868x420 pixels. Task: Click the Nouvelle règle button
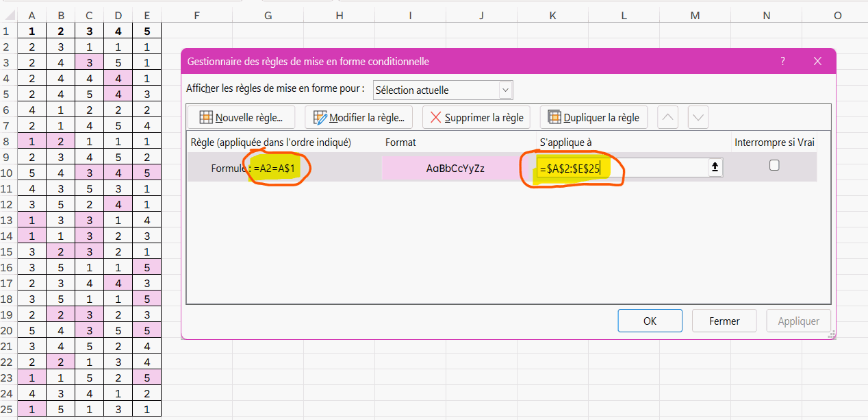(x=240, y=118)
